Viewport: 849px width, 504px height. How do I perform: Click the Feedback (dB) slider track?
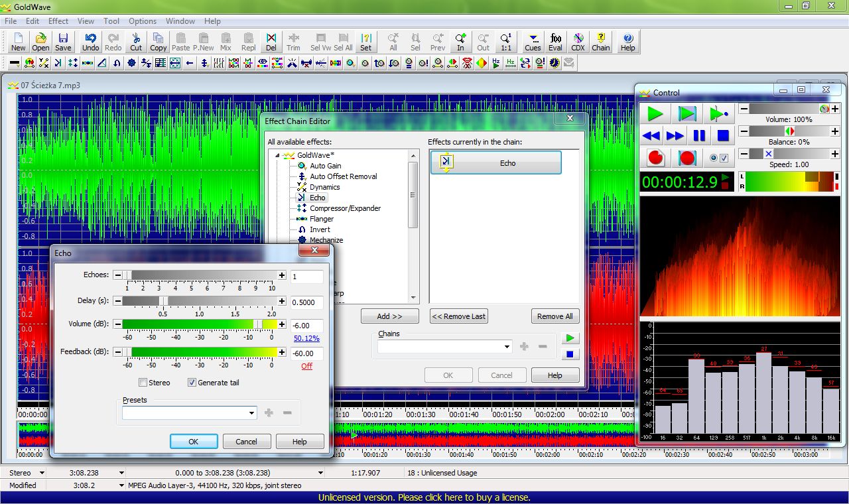coord(200,352)
